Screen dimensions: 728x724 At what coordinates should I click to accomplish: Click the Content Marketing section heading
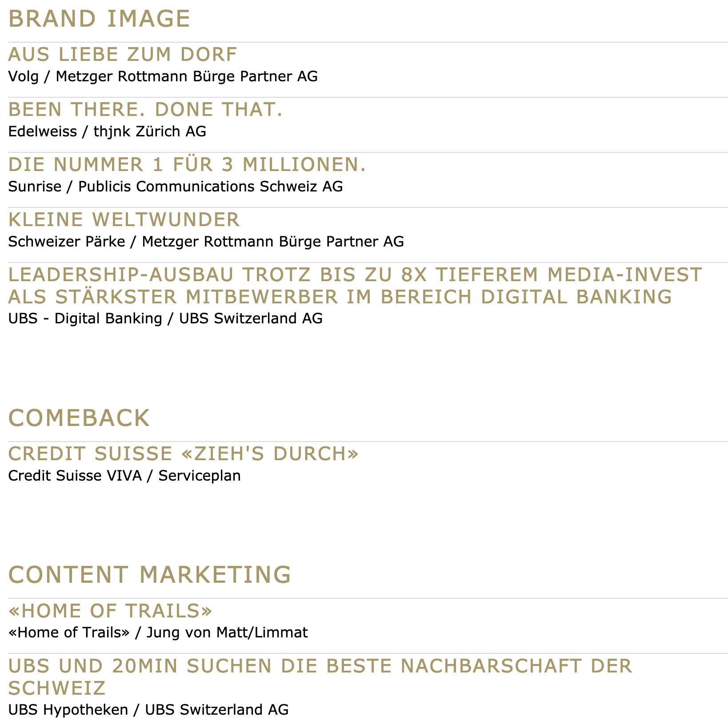point(150,575)
